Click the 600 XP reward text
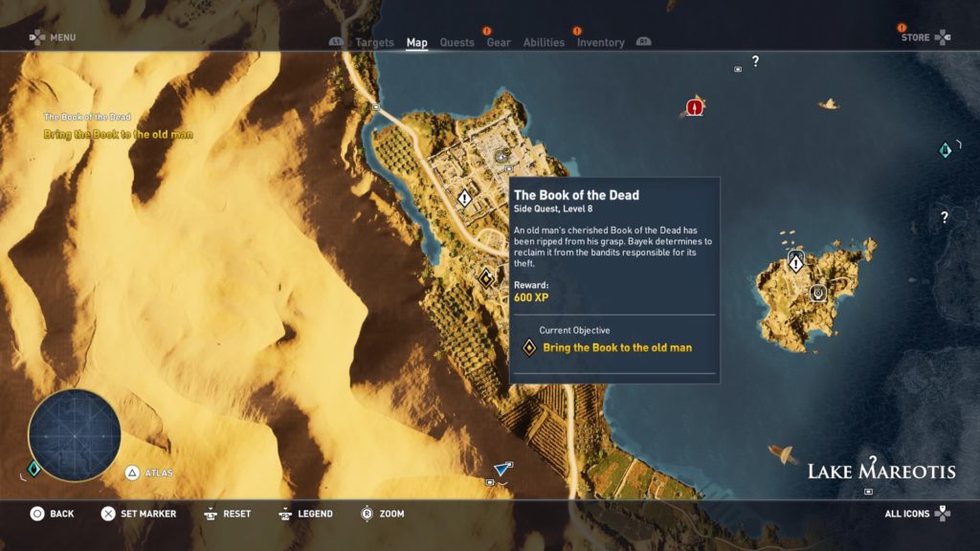Viewport: 980px width, 551px height. click(530, 298)
